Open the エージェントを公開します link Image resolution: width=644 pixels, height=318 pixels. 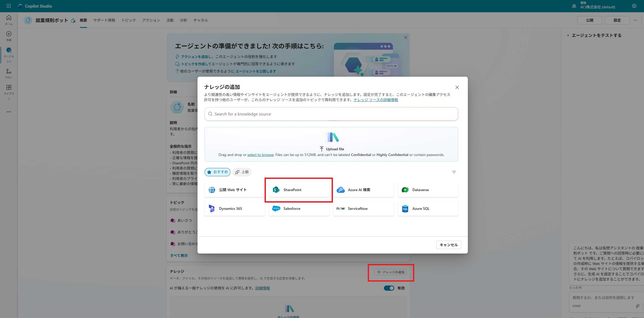256,71
